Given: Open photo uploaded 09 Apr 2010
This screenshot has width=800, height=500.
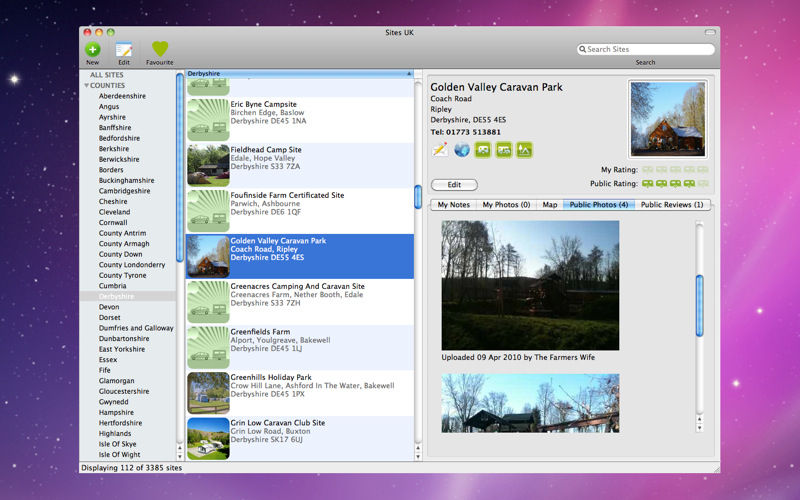Looking at the screenshot, I should [530, 285].
